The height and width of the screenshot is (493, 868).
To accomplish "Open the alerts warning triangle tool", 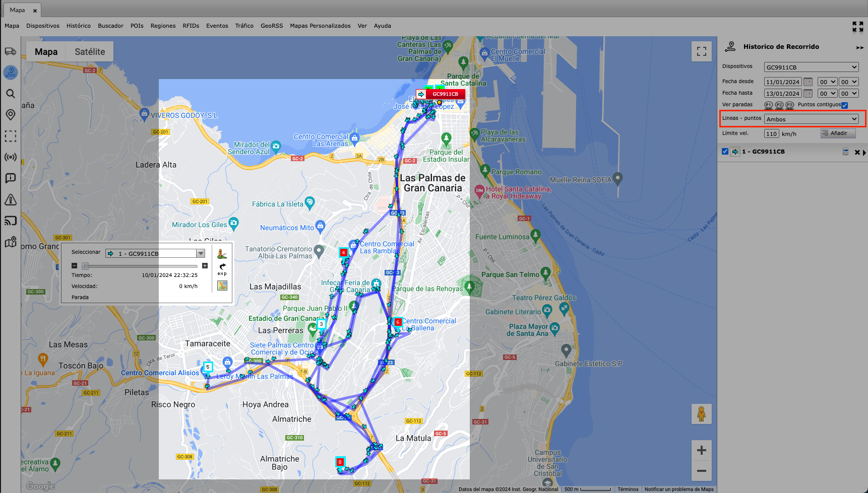I will tap(11, 199).
